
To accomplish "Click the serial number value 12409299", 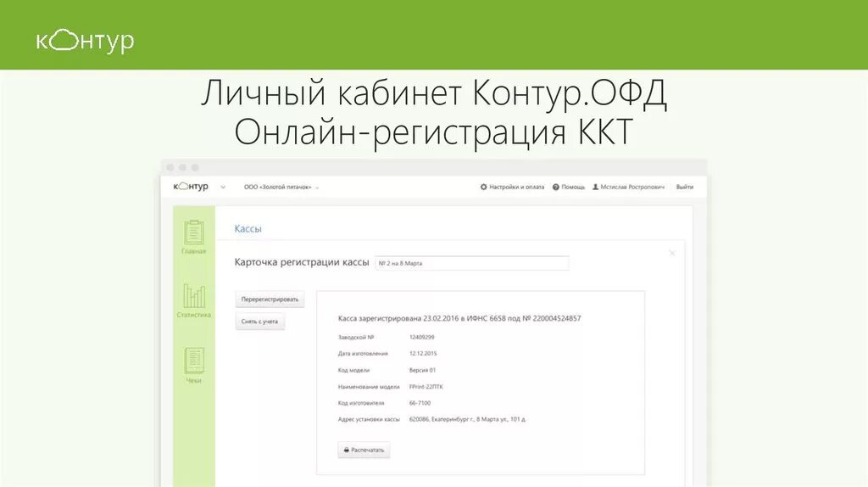I will pyautogui.click(x=422, y=337).
